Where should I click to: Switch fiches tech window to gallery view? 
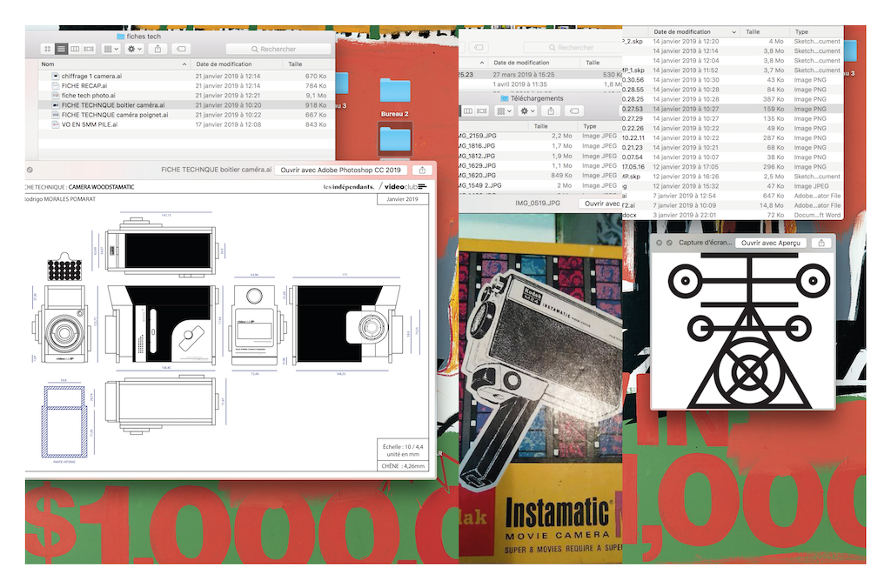point(90,49)
